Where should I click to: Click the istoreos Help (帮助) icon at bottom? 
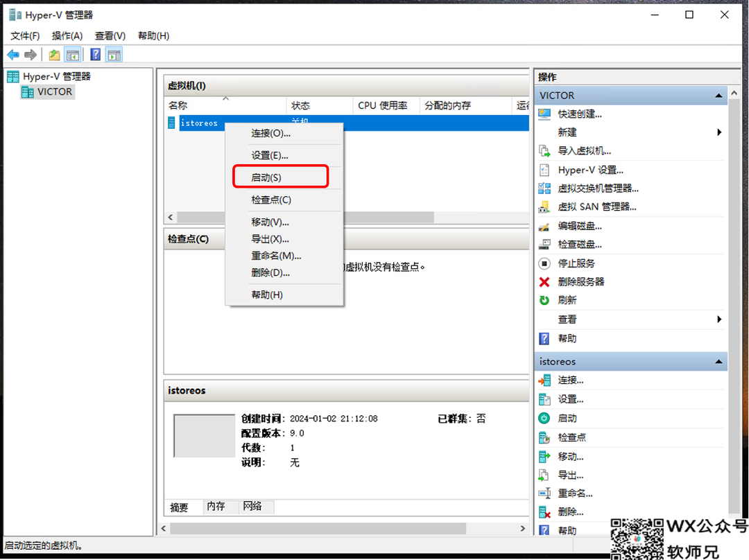544,530
